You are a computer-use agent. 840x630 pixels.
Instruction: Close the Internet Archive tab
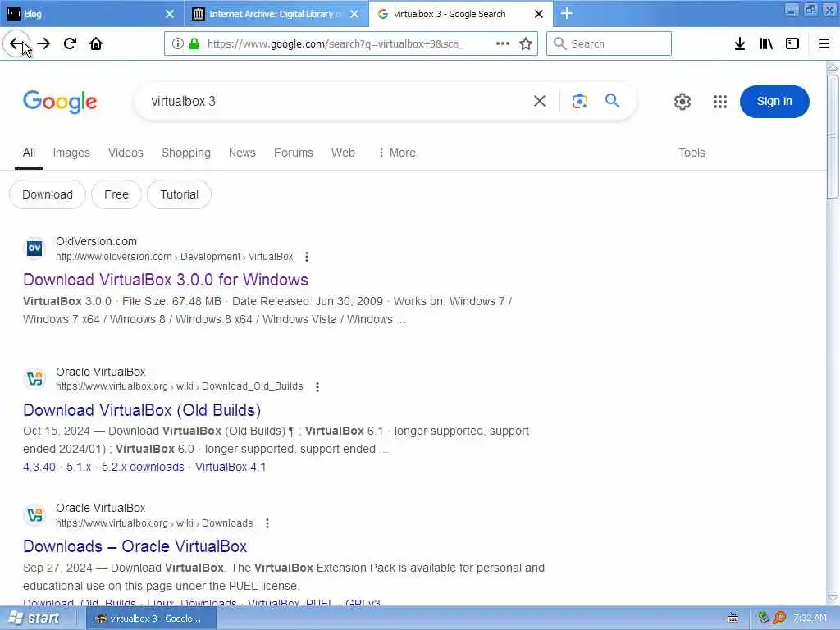(354, 14)
